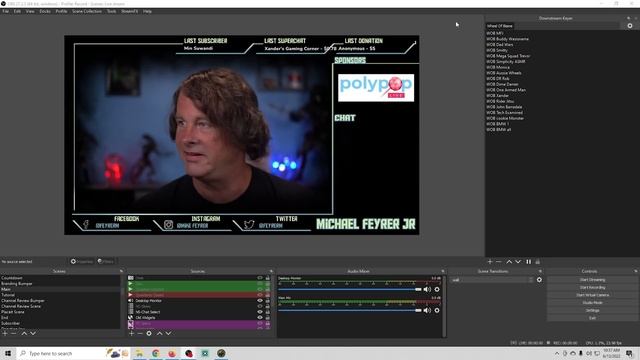Open transition properties gear in Scene Transitions
This screenshot has width=640, height=360.
539,280
